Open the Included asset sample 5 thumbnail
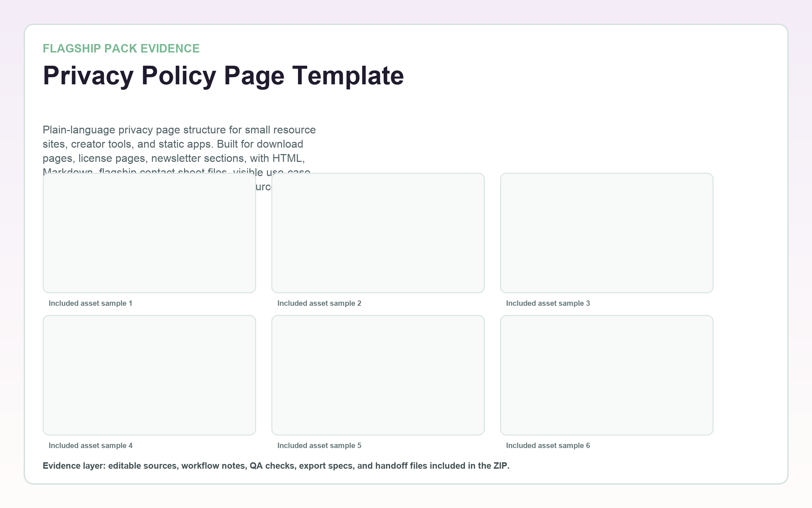Image resolution: width=812 pixels, height=508 pixels. point(378,375)
